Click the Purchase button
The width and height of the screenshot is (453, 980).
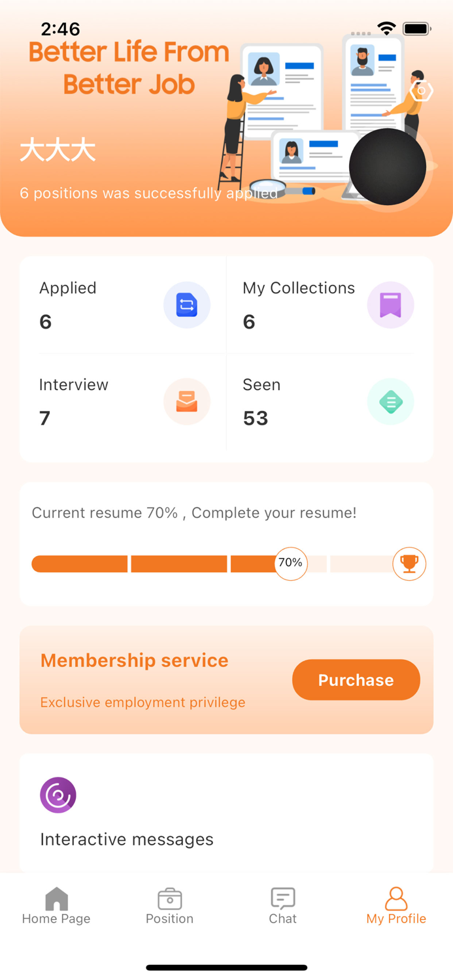click(x=356, y=679)
